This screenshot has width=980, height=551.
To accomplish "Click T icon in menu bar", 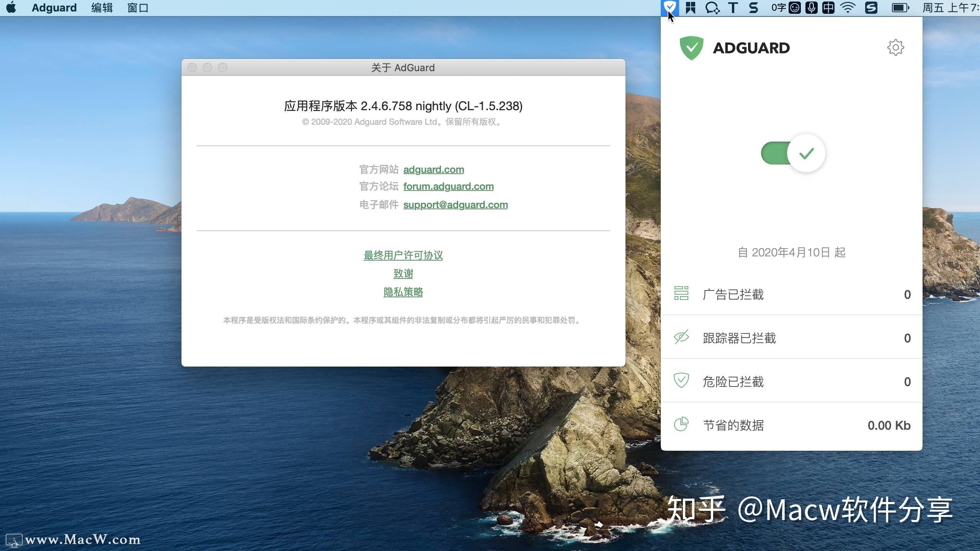I will pos(733,8).
